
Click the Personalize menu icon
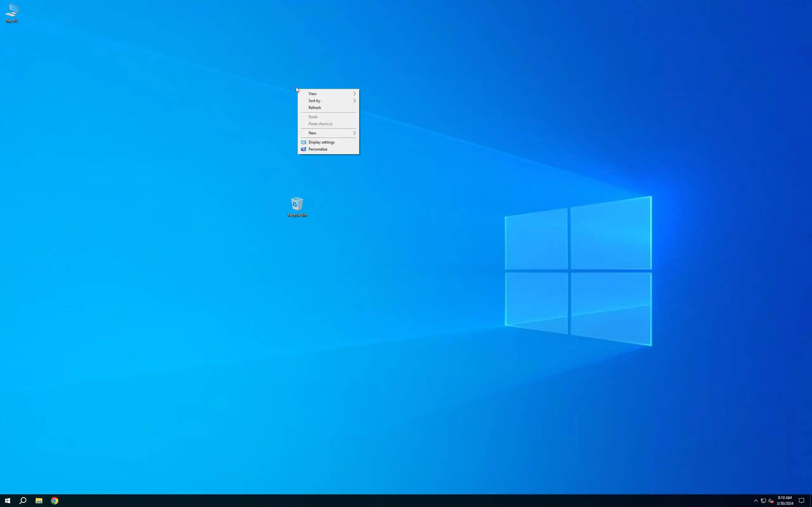pos(303,149)
